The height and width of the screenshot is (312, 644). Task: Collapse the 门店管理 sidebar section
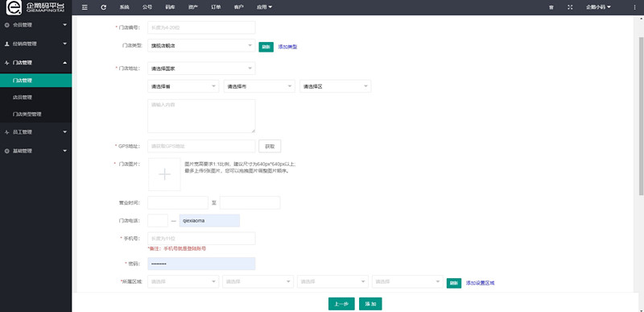[x=35, y=63]
